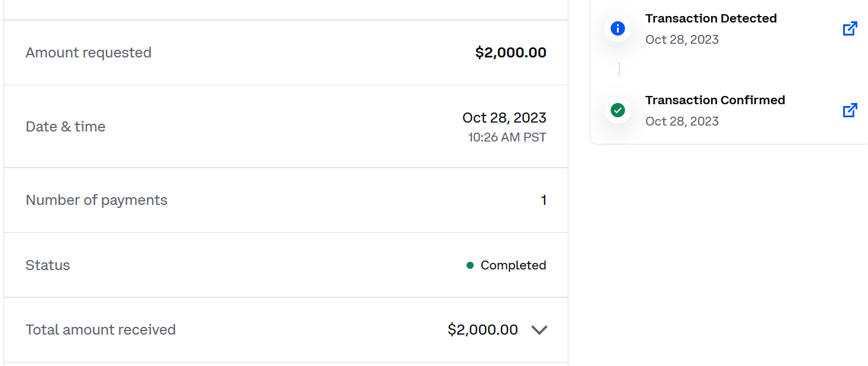The image size is (868, 366).
Task: Click the Completed status text
Action: click(x=513, y=265)
